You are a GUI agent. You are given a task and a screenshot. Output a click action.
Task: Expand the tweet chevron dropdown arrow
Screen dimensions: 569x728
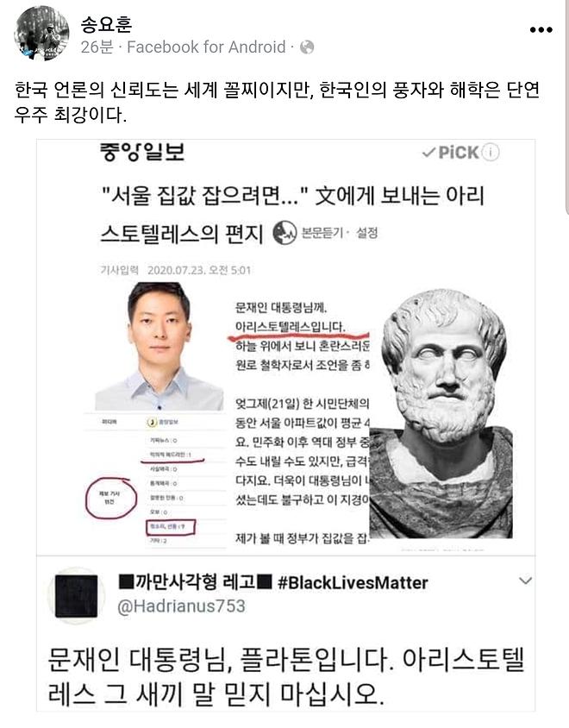(525, 581)
